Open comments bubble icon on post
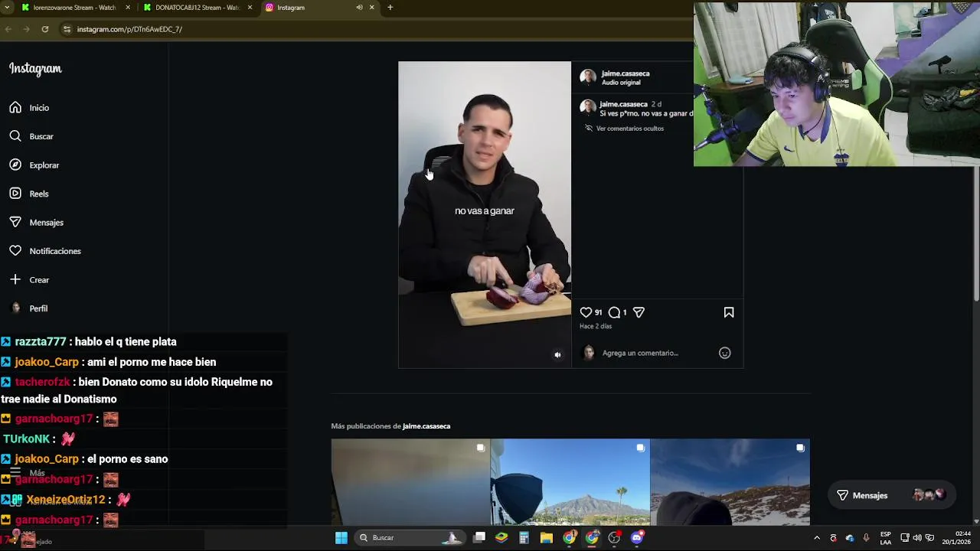The height and width of the screenshot is (551, 980). tap(614, 312)
